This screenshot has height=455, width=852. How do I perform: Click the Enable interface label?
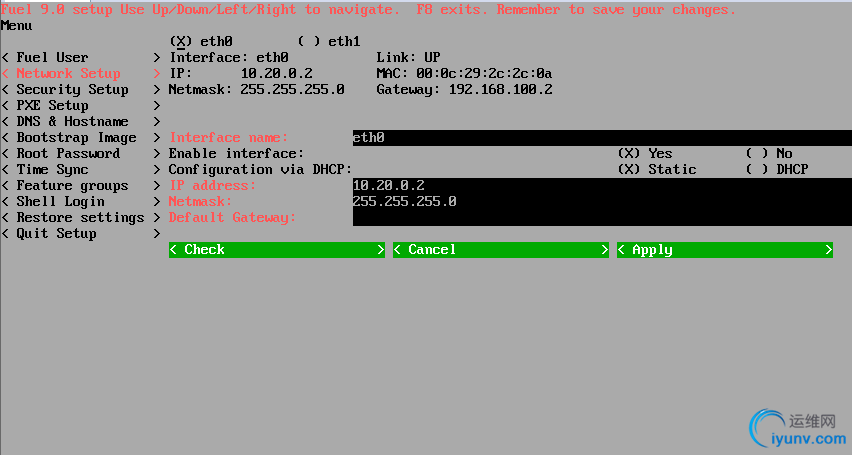click(x=236, y=153)
